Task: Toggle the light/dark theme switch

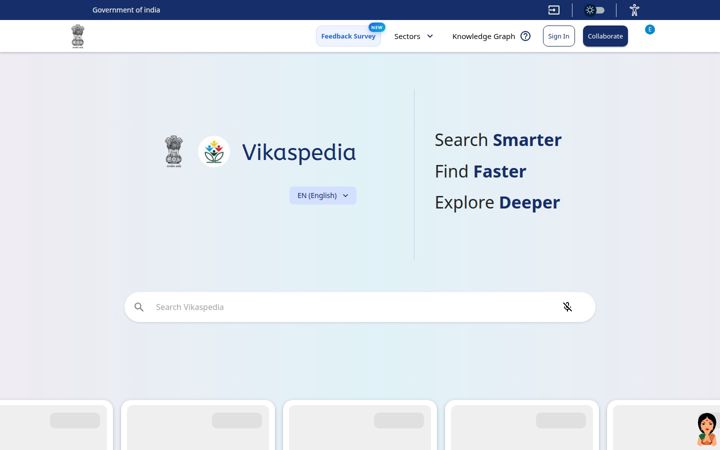Action: point(595,10)
